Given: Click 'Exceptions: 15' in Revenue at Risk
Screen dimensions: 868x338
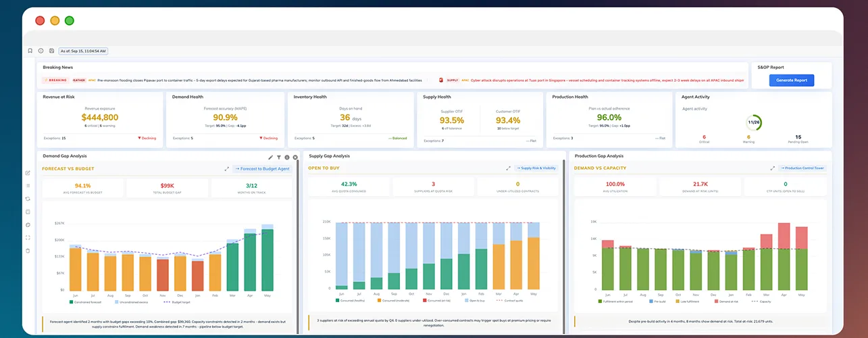Looking at the screenshot, I should pyautogui.click(x=54, y=138).
